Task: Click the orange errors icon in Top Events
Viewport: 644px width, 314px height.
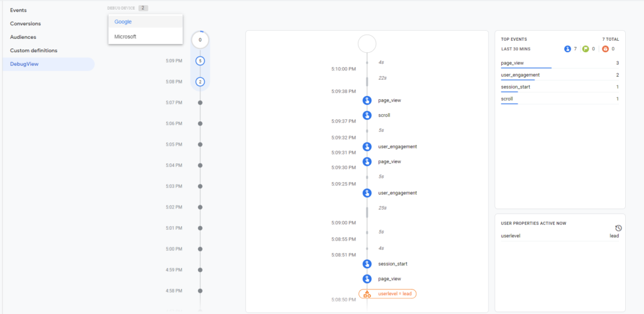Action: click(606, 49)
